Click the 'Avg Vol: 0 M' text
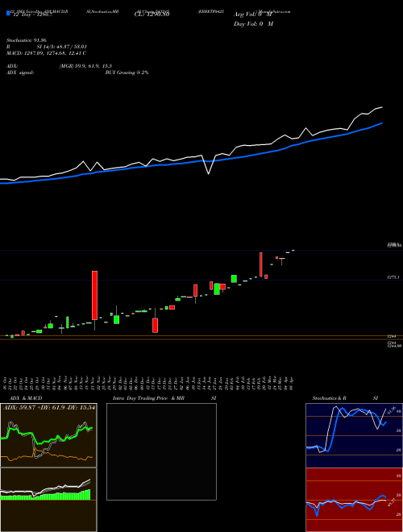This screenshot has width=403, height=532. [253, 15]
